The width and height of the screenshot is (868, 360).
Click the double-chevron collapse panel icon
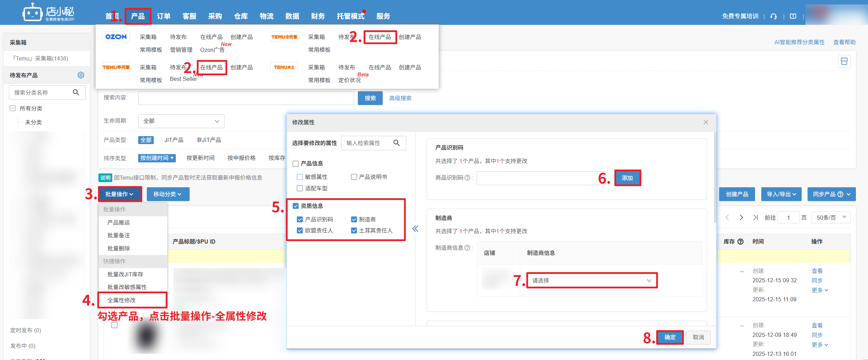pyautogui.click(x=415, y=229)
